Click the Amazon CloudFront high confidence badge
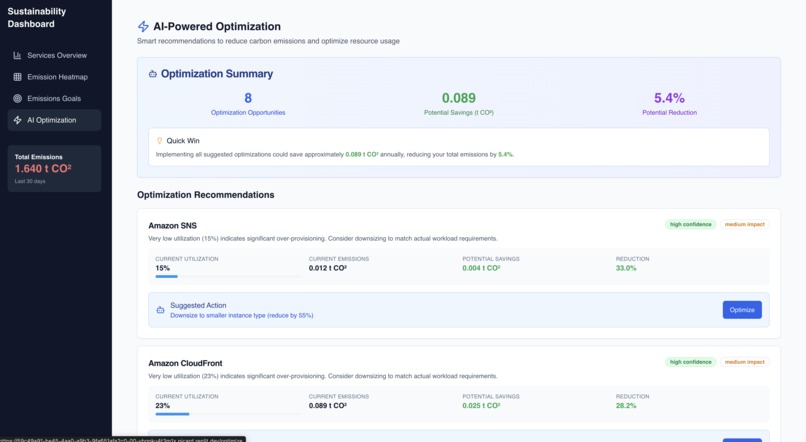The width and height of the screenshot is (806, 442). pyautogui.click(x=691, y=362)
